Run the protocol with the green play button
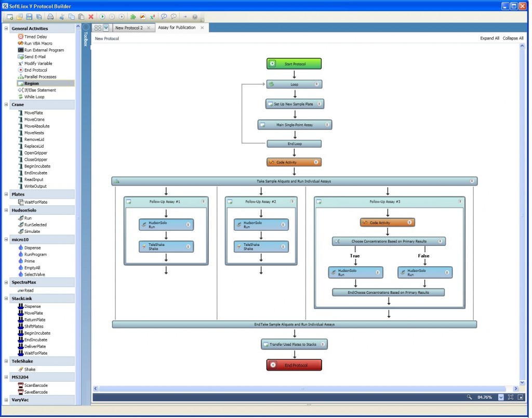Viewport: 532px width, 418px height. pos(102,16)
